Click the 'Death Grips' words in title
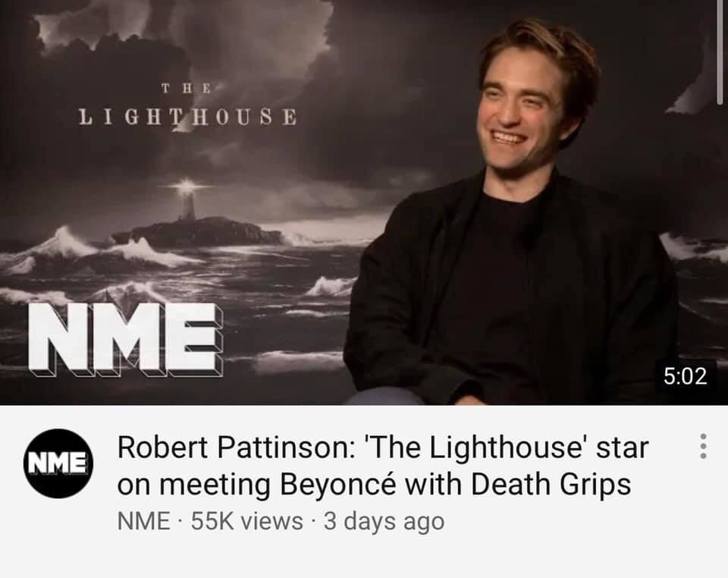The image size is (728, 578). (x=551, y=485)
